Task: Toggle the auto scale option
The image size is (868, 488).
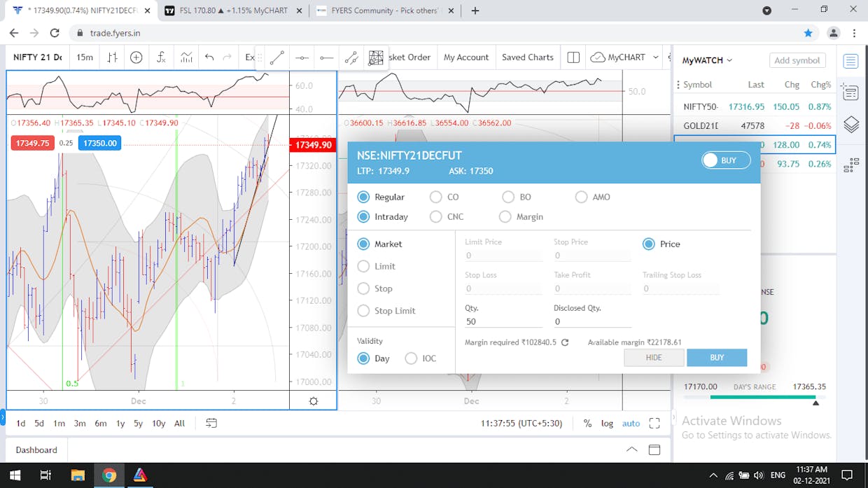Action: [x=631, y=423]
